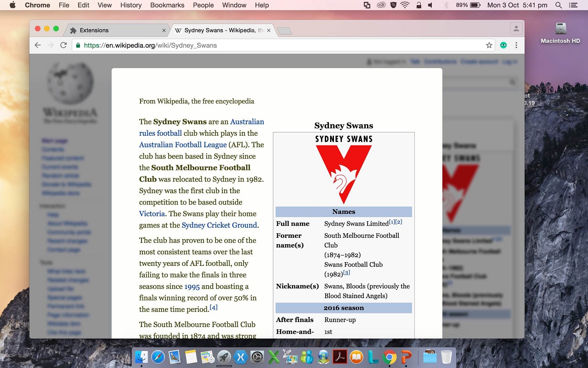Click the lock icon in menu bar

point(418,5)
